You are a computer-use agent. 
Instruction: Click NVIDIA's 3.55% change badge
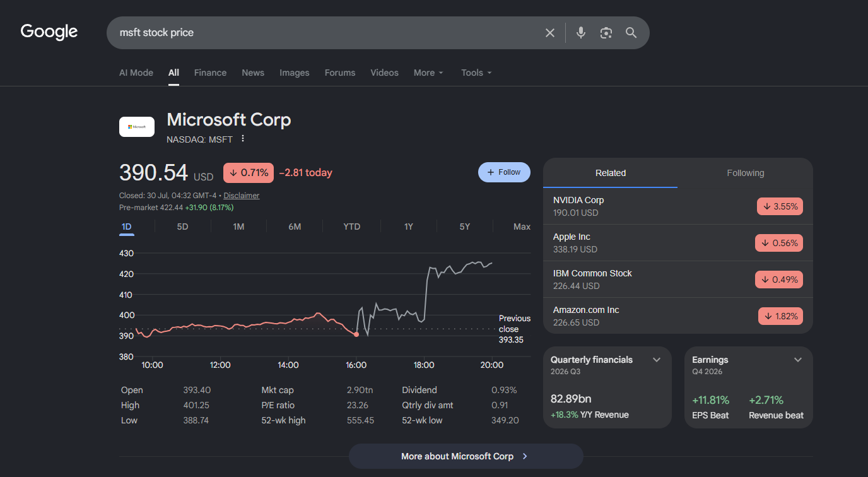pyautogui.click(x=780, y=206)
